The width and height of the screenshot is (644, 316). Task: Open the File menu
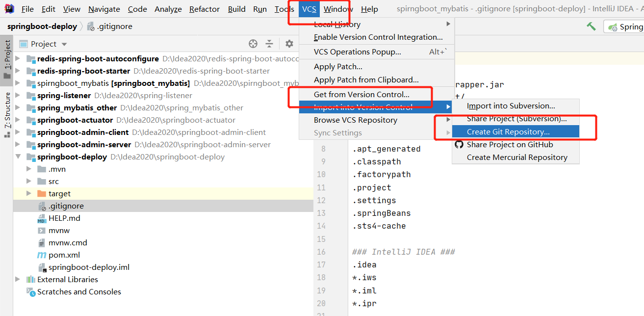point(27,9)
